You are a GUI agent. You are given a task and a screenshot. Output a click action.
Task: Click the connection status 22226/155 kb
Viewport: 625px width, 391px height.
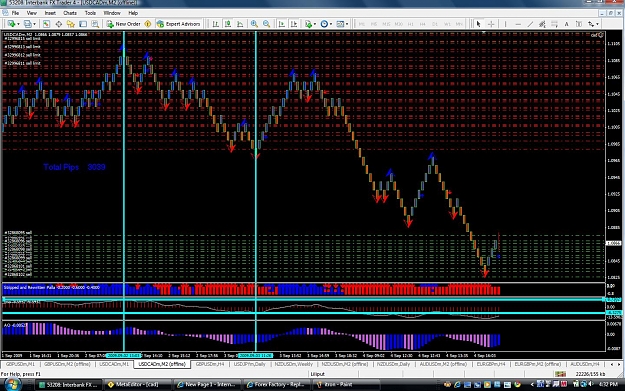[591, 374]
